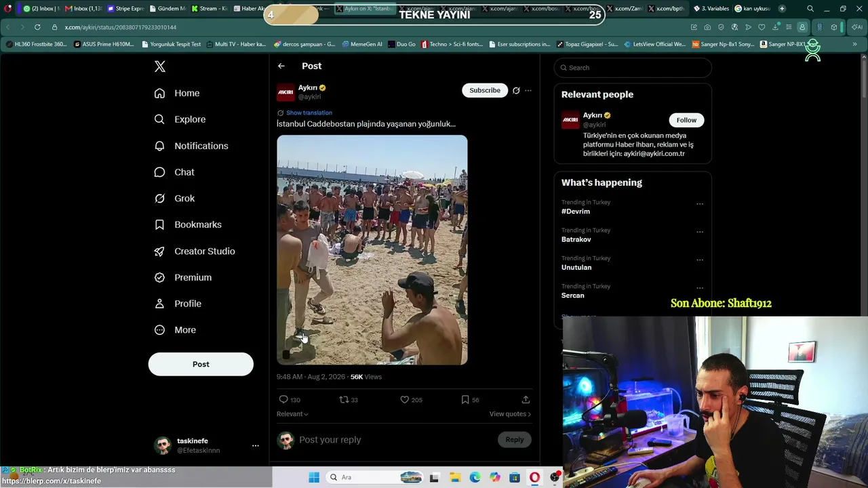
Task: Open Grok from the sidebar
Action: [x=174, y=199]
